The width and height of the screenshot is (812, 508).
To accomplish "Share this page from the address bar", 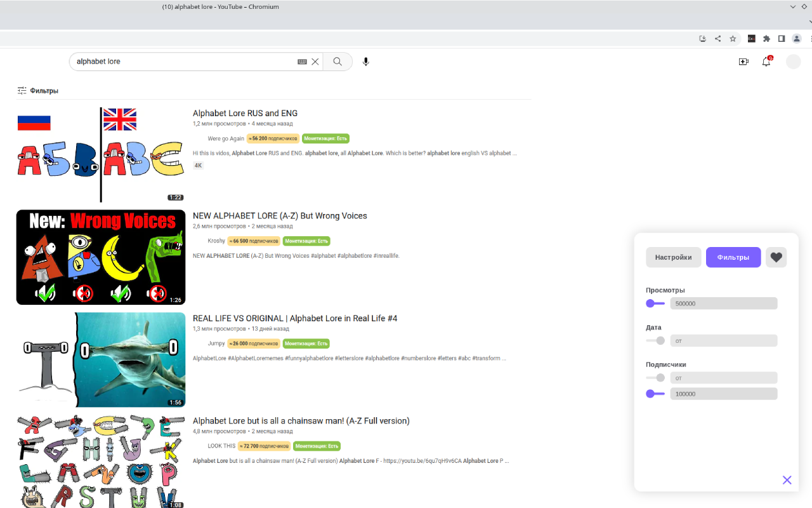I will click(x=717, y=39).
